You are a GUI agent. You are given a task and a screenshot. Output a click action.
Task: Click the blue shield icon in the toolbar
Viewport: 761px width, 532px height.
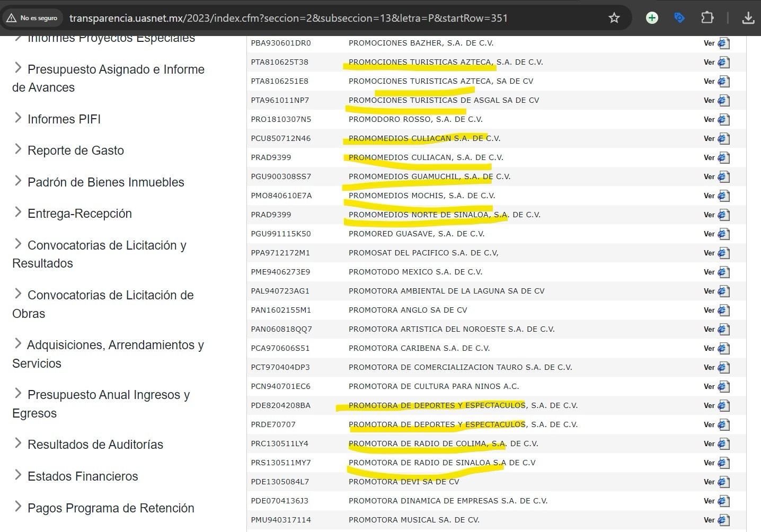pos(679,17)
